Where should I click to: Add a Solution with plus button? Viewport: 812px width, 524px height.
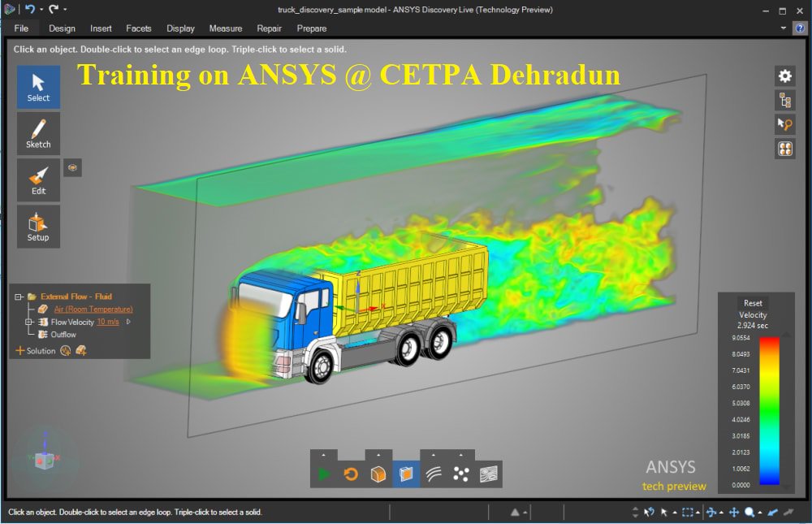pyautogui.click(x=20, y=351)
